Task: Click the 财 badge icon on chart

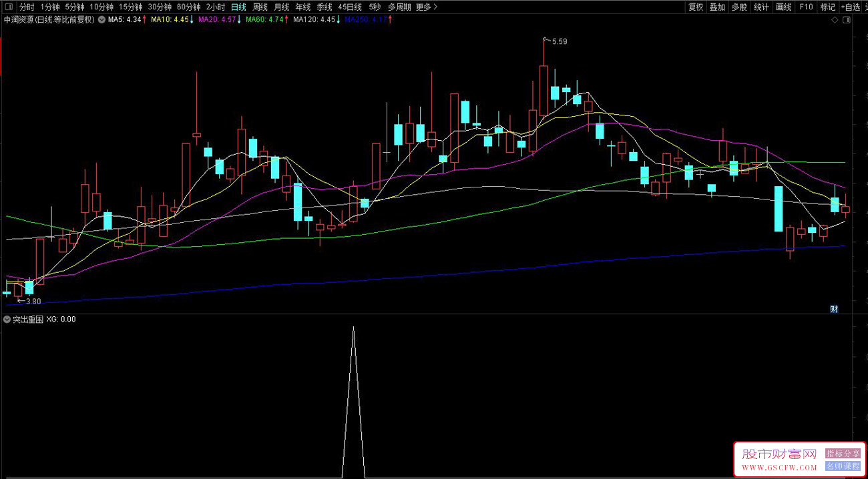Action: 834,308
